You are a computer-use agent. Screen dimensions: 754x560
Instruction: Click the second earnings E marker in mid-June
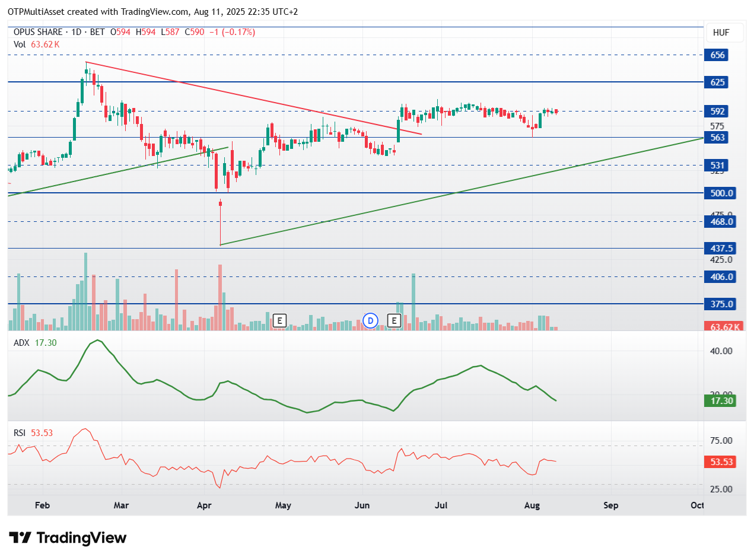[394, 322]
